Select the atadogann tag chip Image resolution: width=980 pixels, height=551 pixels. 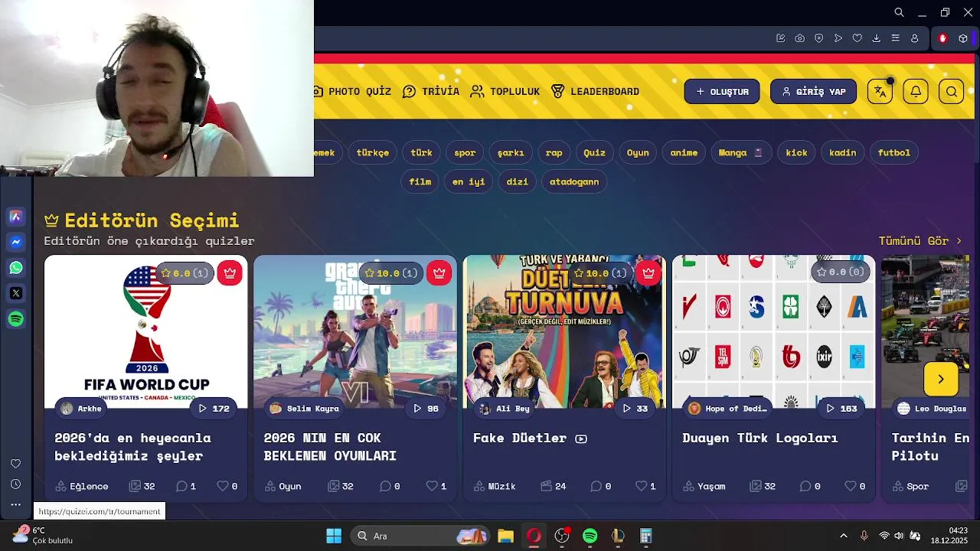coord(574,182)
